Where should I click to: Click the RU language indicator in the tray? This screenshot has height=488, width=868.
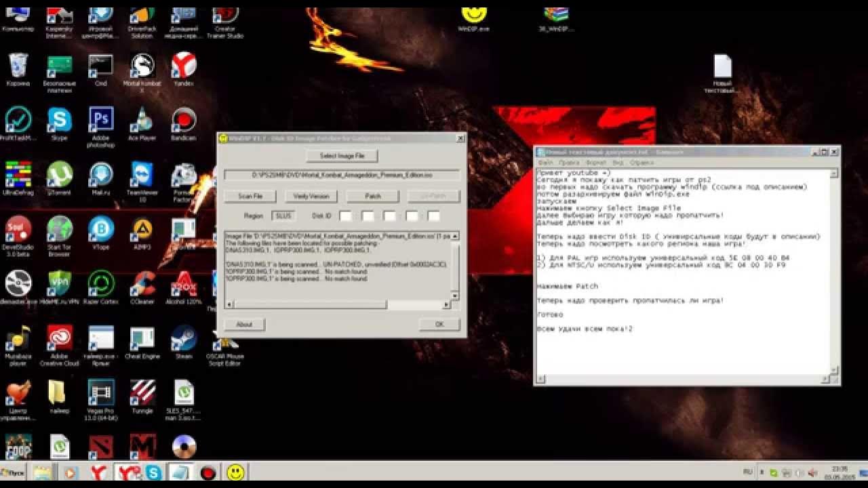pos(748,471)
